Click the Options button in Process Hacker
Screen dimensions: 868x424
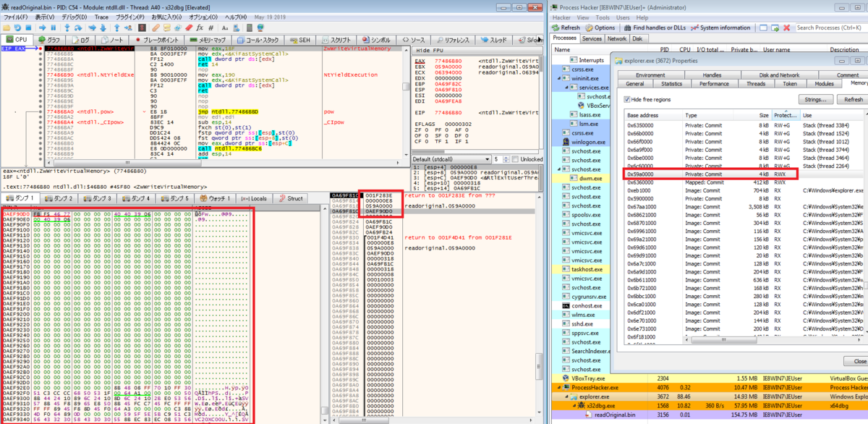[600, 27]
